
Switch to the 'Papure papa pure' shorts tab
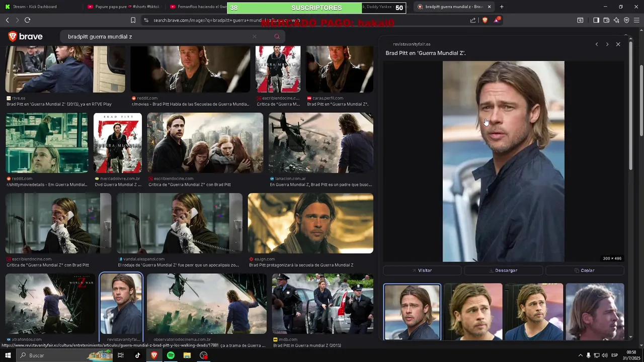click(x=123, y=7)
